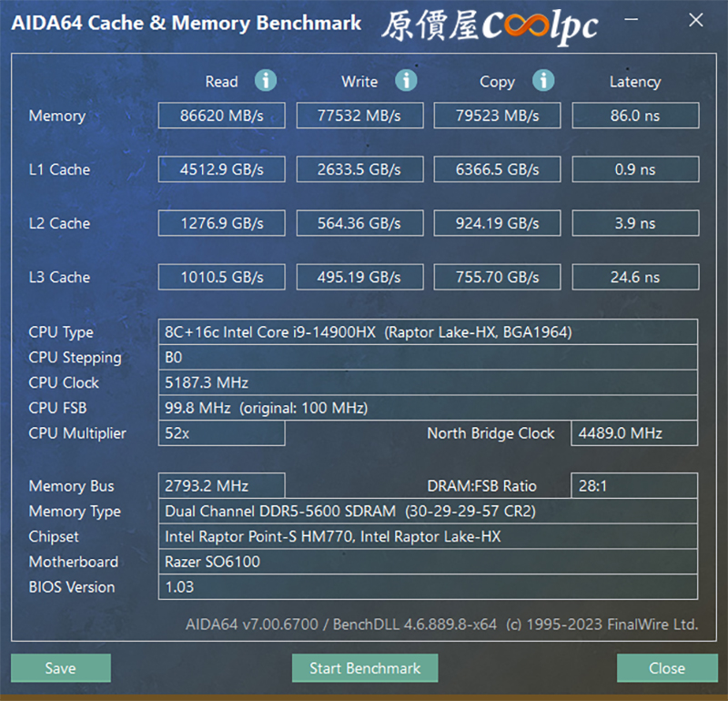Viewport: 728px width, 701px height.
Task: Click L1 Cache Copy value 6366.5 GB/s
Action: pos(497,169)
